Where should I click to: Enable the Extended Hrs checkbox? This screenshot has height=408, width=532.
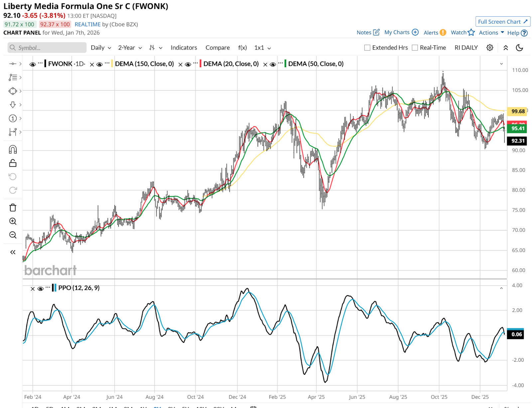[x=367, y=48]
